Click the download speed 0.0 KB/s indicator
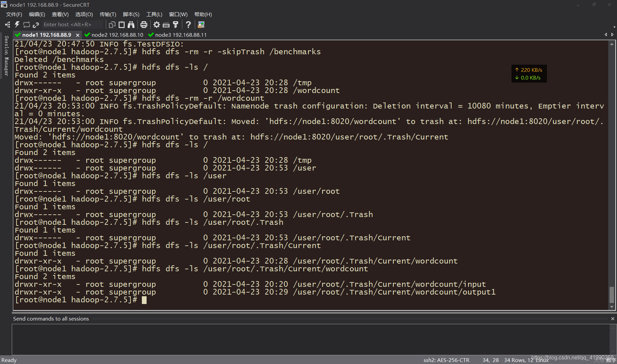617x364 pixels. (x=528, y=78)
